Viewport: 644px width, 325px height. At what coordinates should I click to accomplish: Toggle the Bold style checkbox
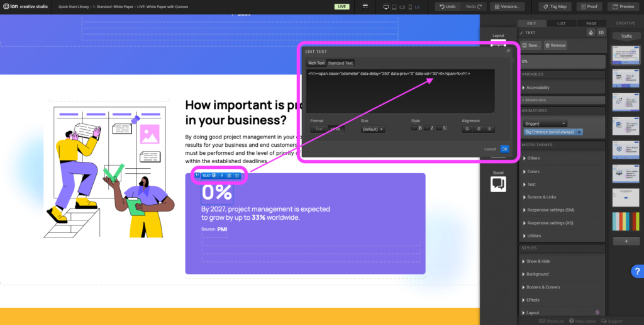pos(414,128)
